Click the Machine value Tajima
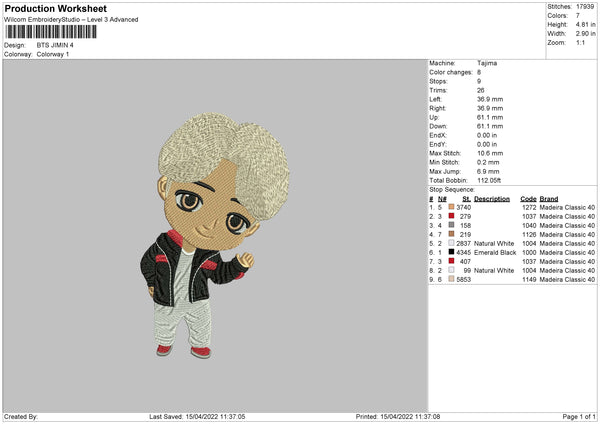Viewport: 600px width, 424px height. click(487, 63)
